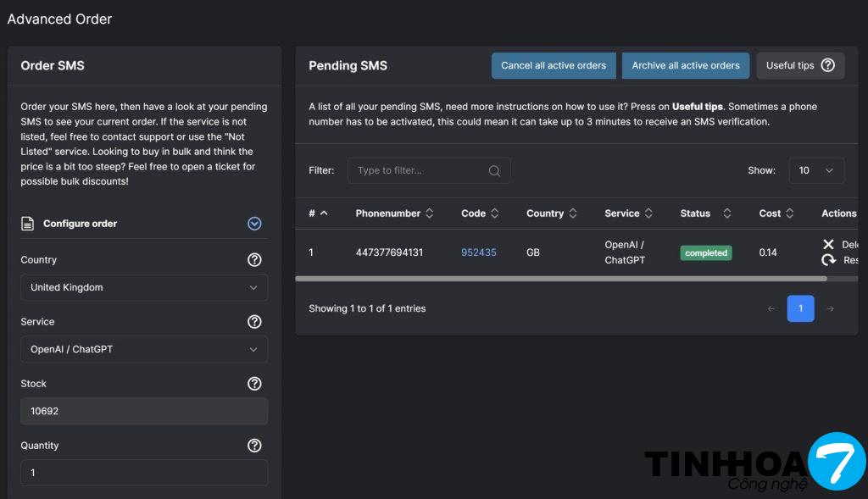The image size is (868, 499).
Task: Open the Show entries dropdown set to 10
Action: click(815, 170)
